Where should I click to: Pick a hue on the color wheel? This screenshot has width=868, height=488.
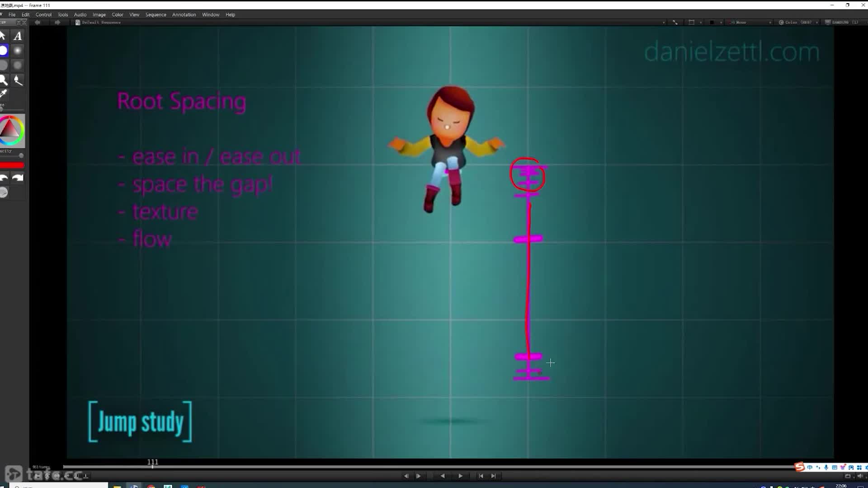(12, 131)
